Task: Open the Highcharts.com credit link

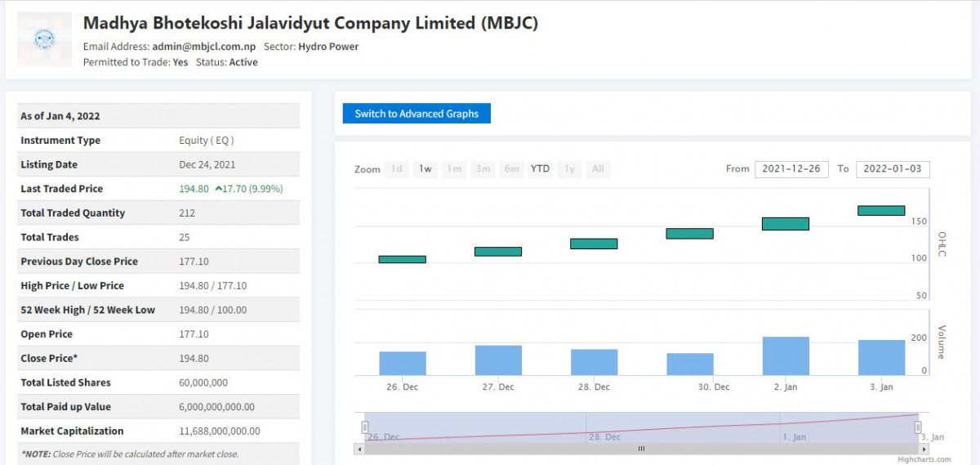Action: 924,460
